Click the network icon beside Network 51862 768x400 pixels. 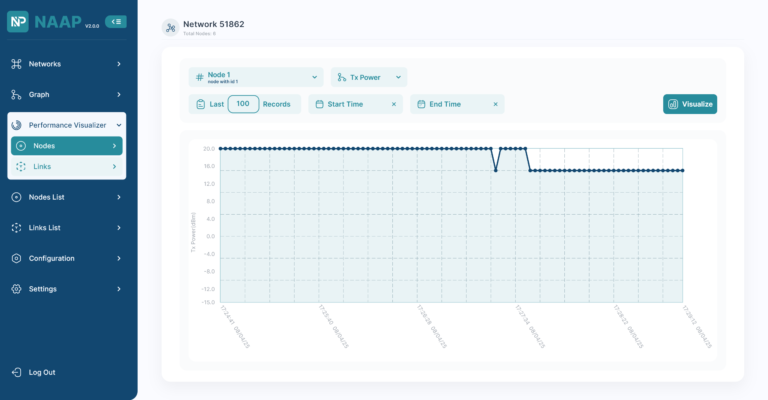click(170, 27)
